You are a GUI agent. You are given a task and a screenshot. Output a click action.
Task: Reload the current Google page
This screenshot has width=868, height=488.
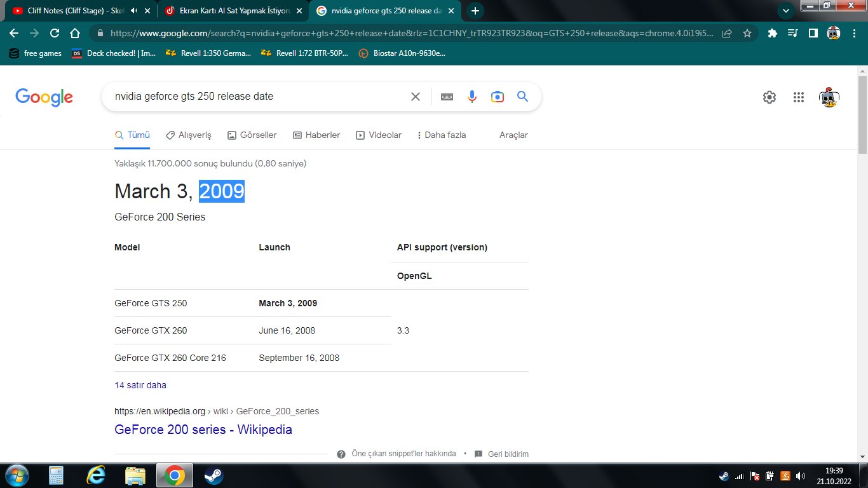pyautogui.click(x=55, y=33)
